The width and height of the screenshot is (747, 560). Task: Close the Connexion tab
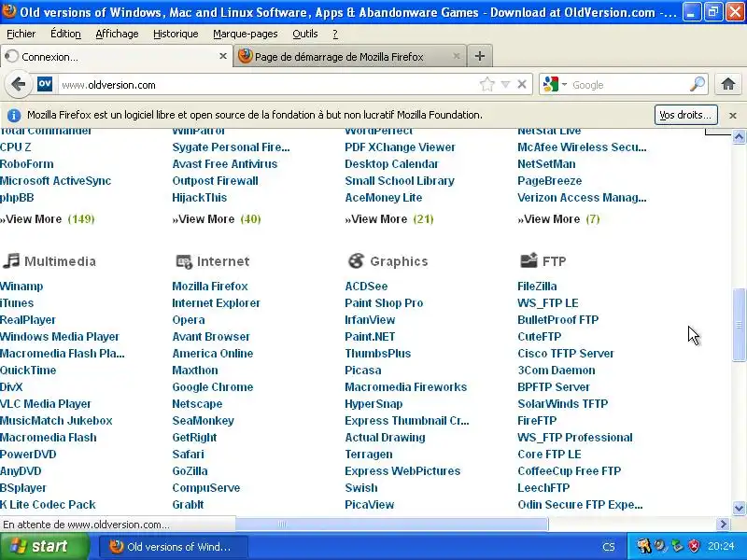[x=222, y=56]
